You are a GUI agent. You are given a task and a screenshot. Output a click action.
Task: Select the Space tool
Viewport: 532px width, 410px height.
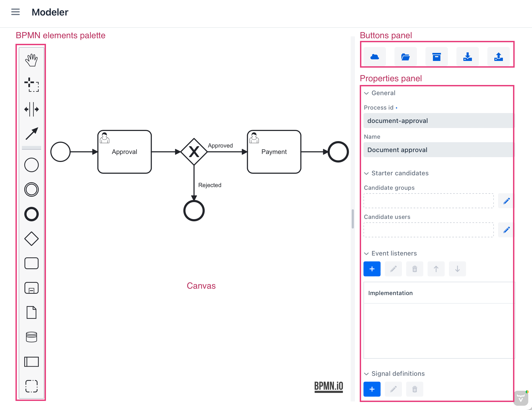click(31, 109)
